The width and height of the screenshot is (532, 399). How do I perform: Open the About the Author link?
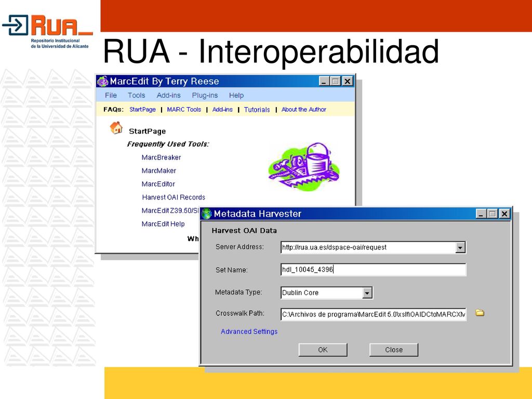point(303,110)
